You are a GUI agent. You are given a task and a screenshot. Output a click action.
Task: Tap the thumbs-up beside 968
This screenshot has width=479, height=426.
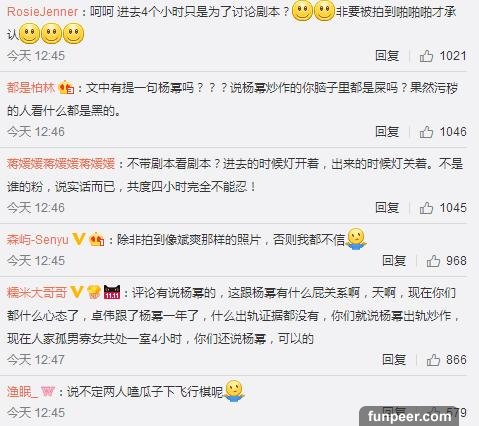tap(433, 261)
